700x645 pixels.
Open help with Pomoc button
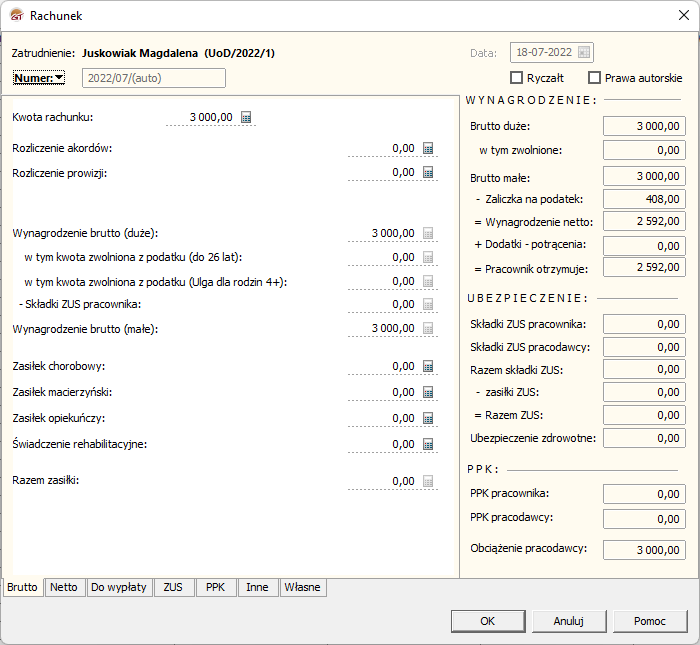point(650,621)
